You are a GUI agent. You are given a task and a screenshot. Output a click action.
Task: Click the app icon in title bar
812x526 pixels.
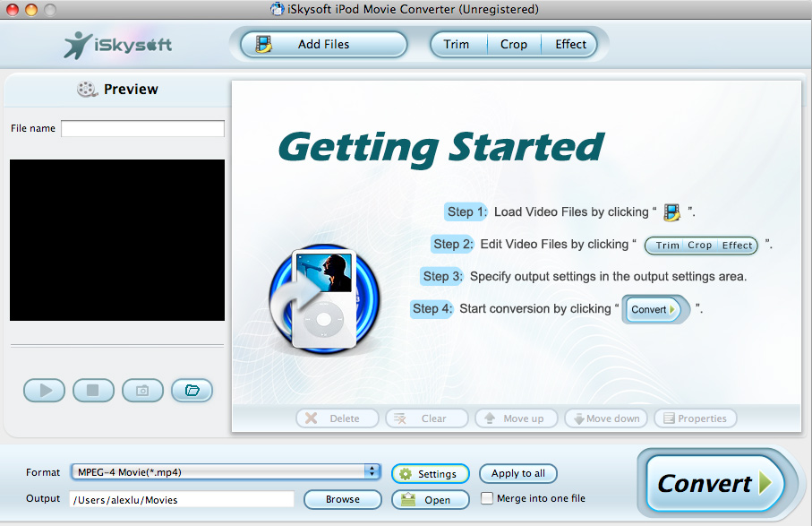click(278, 9)
